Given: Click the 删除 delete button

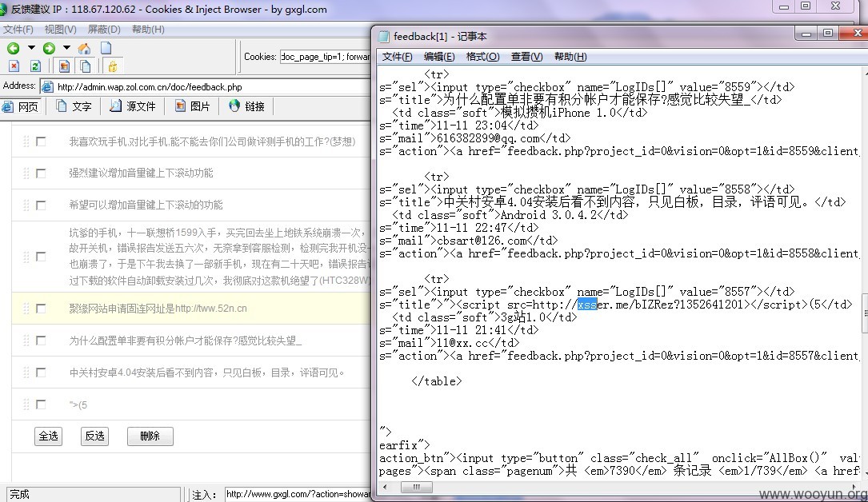Looking at the screenshot, I should click(150, 436).
